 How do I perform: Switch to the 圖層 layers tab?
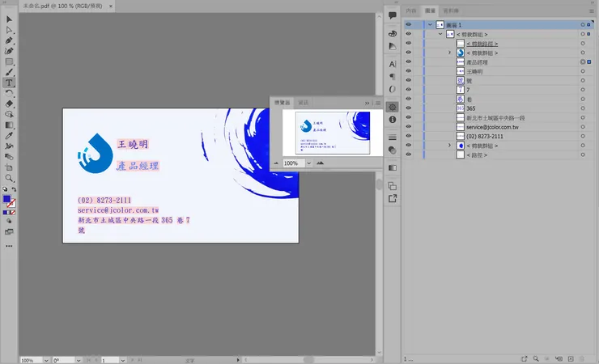click(430, 11)
